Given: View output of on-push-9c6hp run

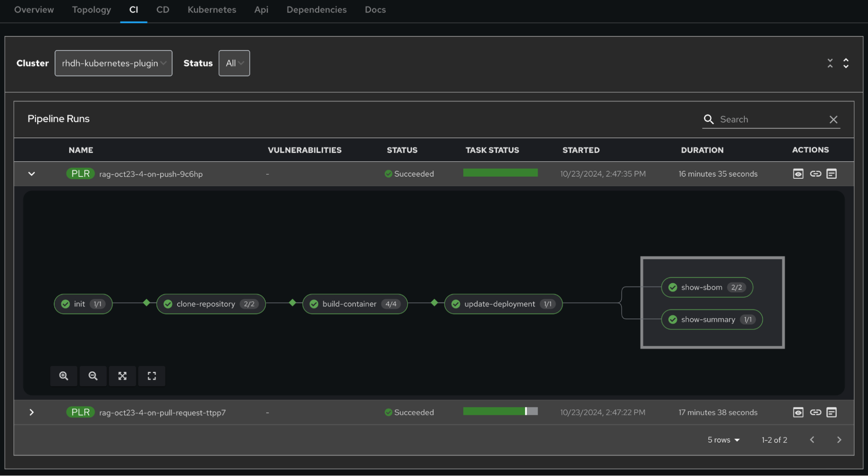Looking at the screenshot, I should (x=798, y=174).
